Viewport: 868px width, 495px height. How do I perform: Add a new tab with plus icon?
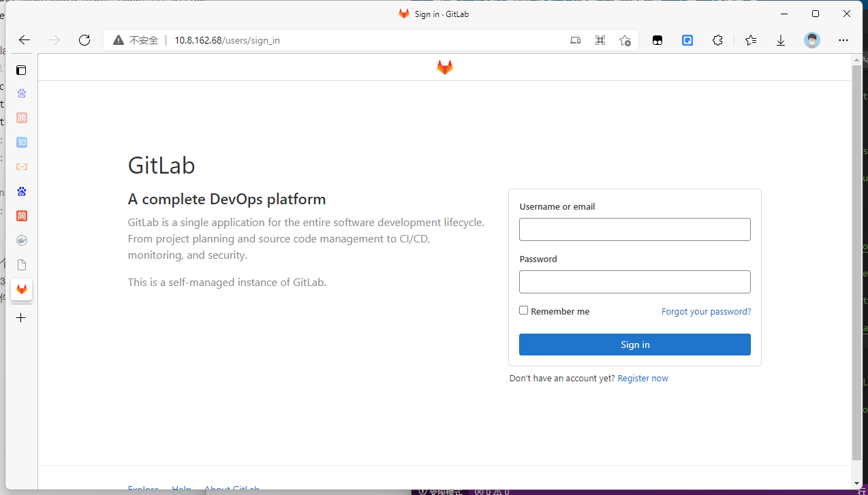(x=21, y=318)
